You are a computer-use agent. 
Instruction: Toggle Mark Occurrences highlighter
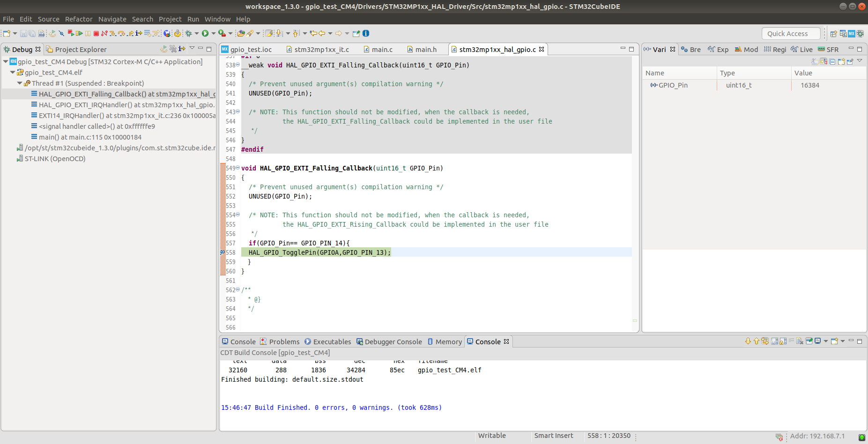coord(269,33)
